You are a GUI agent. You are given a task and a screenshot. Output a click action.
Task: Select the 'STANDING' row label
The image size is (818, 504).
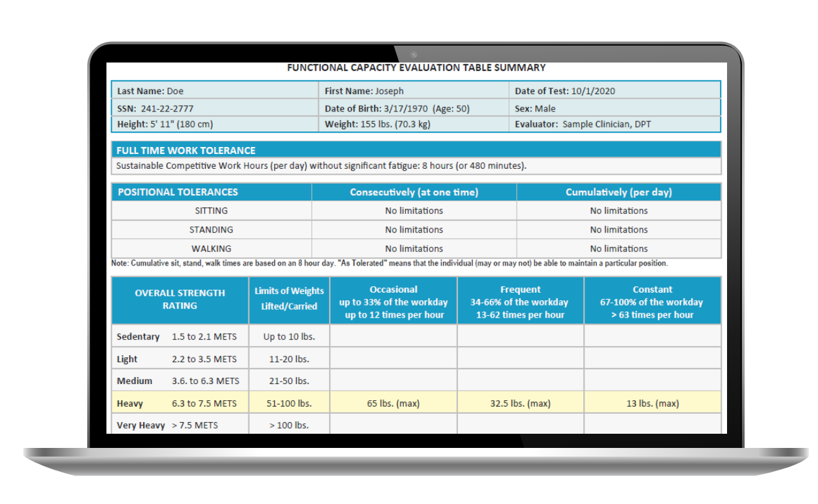click(x=212, y=229)
